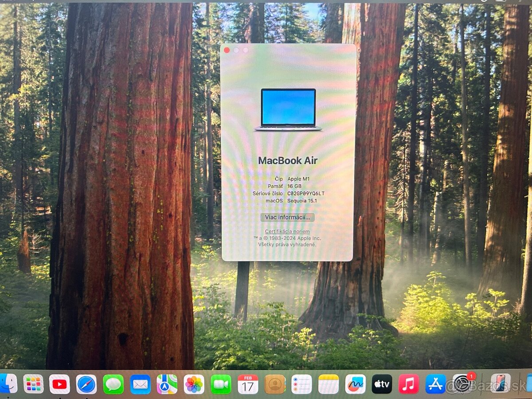This screenshot has height=399, width=532.
Task: Close the About This Mac window
Action: (227, 50)
